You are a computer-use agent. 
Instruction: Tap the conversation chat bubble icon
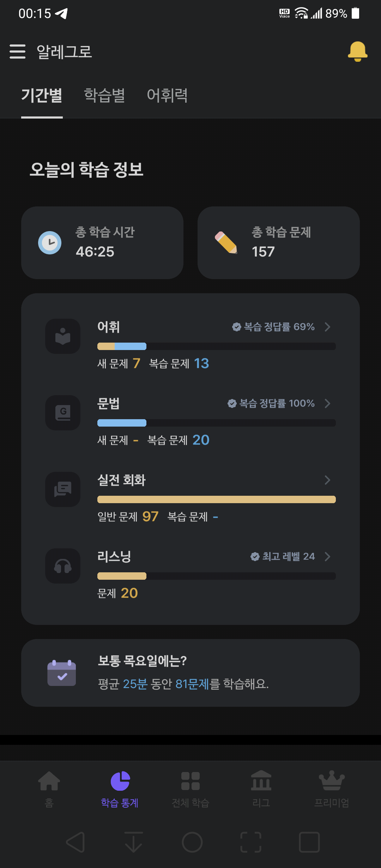coord(63,489)
